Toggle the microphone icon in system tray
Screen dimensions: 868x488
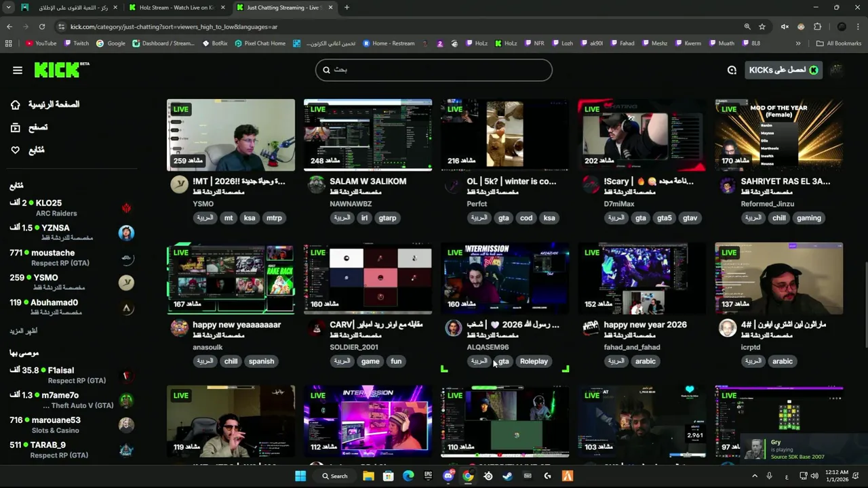[x=769, y=476]
